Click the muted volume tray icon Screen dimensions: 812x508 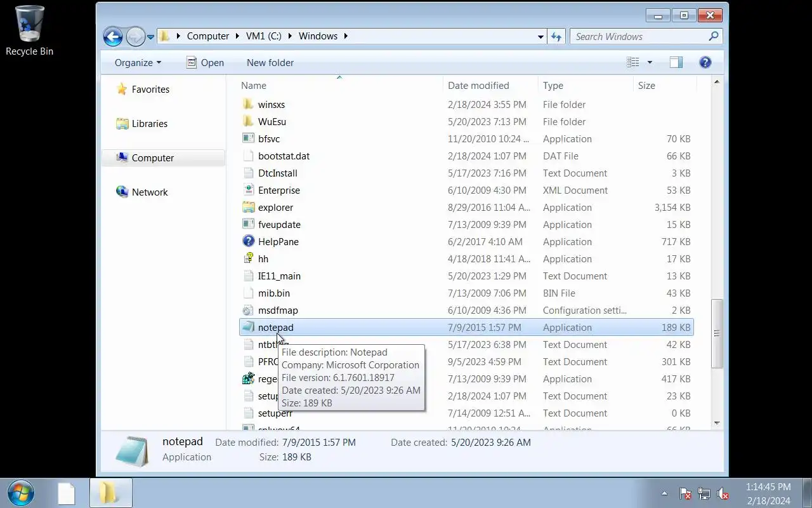point(723,493)
